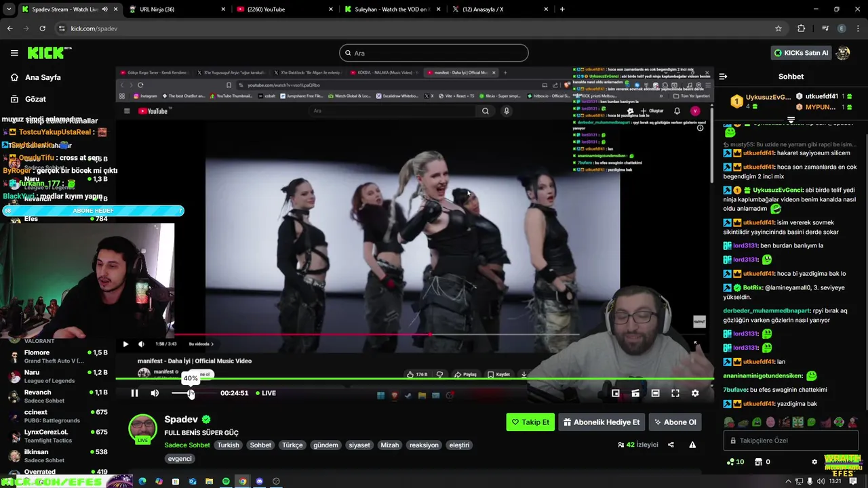868x488 pixels.
Task: Open user profile avatar menu
Action: point(843,53)
